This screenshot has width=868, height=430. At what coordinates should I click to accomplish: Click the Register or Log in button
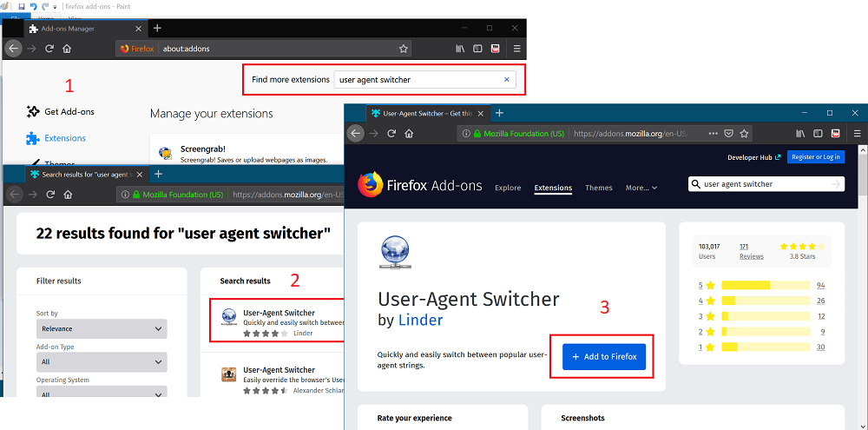(815, 157)
